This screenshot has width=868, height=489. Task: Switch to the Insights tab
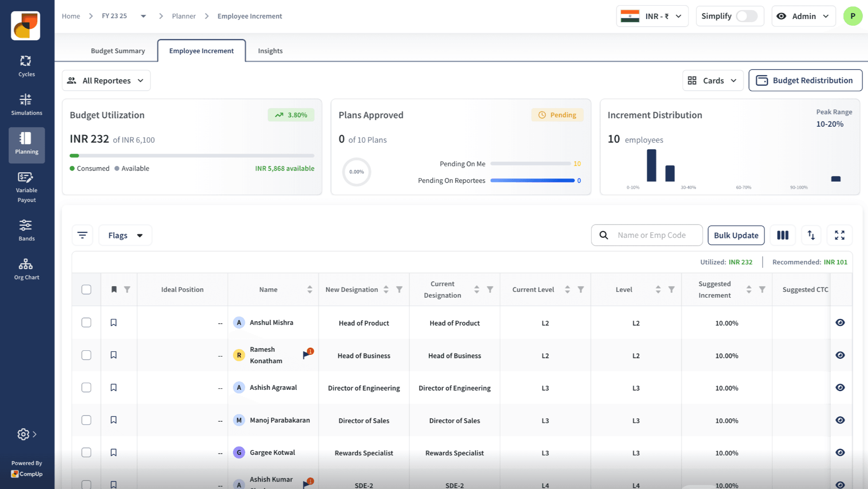[x=270, y=51]
